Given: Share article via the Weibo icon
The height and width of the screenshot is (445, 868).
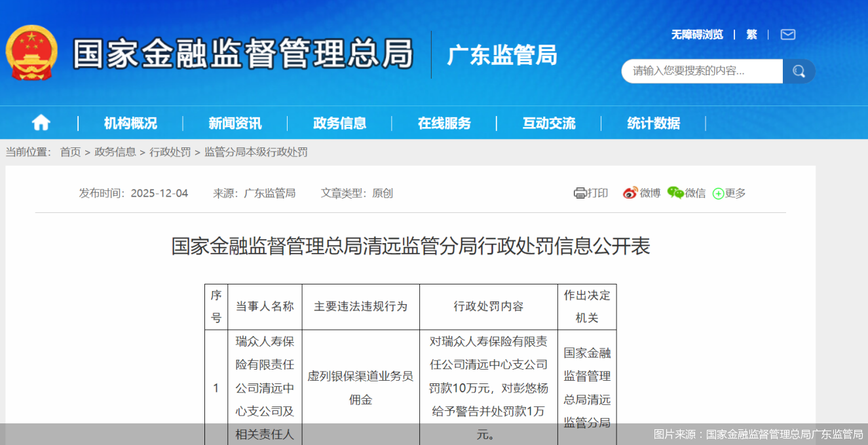Looking at the screenshot, I should (x=631, y=193).
